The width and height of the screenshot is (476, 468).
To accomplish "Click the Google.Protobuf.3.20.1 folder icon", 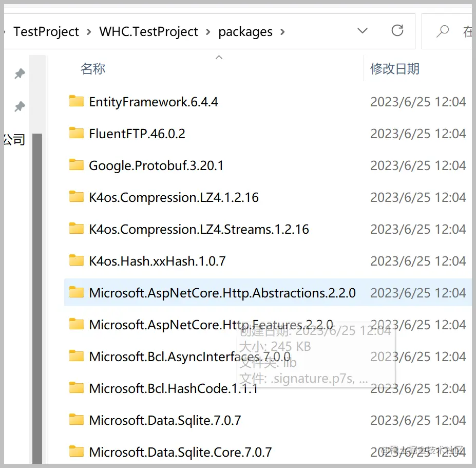I will (x=76, y=165).
